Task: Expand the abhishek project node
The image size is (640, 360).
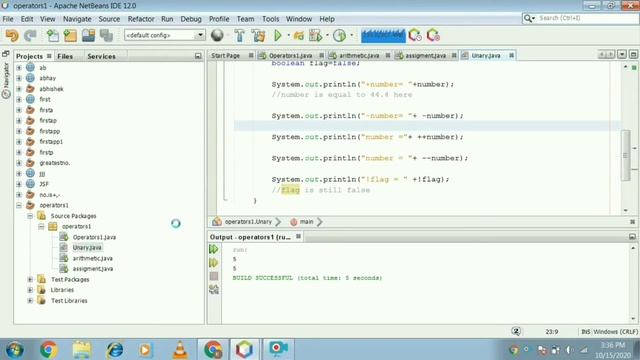Action: coord(19,89)
